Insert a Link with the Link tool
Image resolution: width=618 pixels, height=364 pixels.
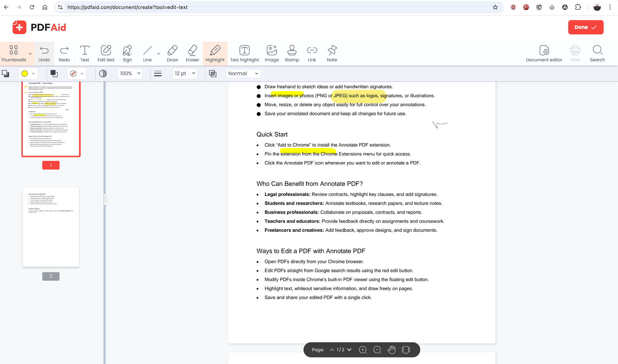click(x=312, y=53)
